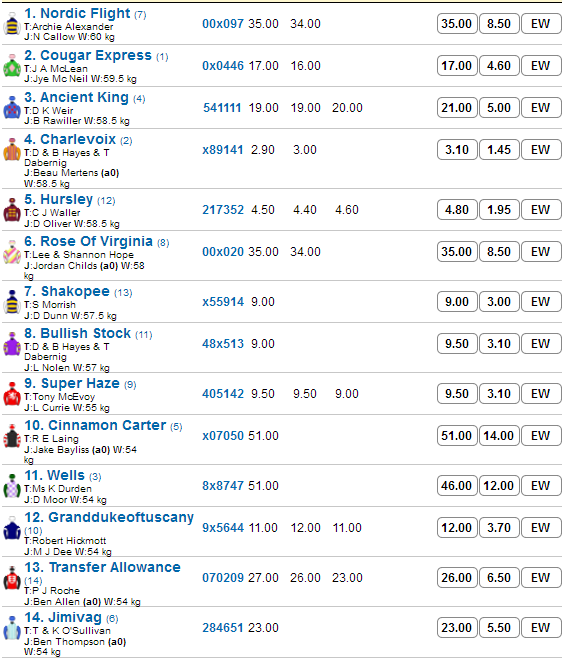Choose EW bet for Bullish Stock
Screen dimensions: 564x658
540,344
